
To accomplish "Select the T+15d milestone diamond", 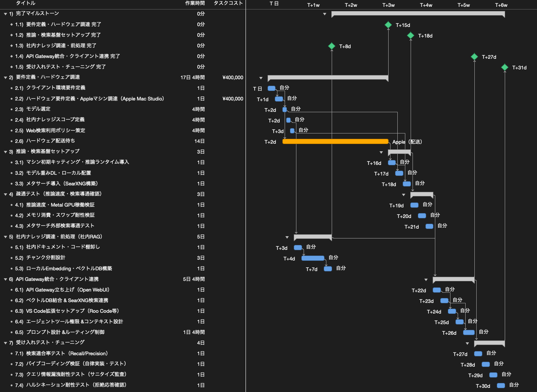I will pos(388,25).
